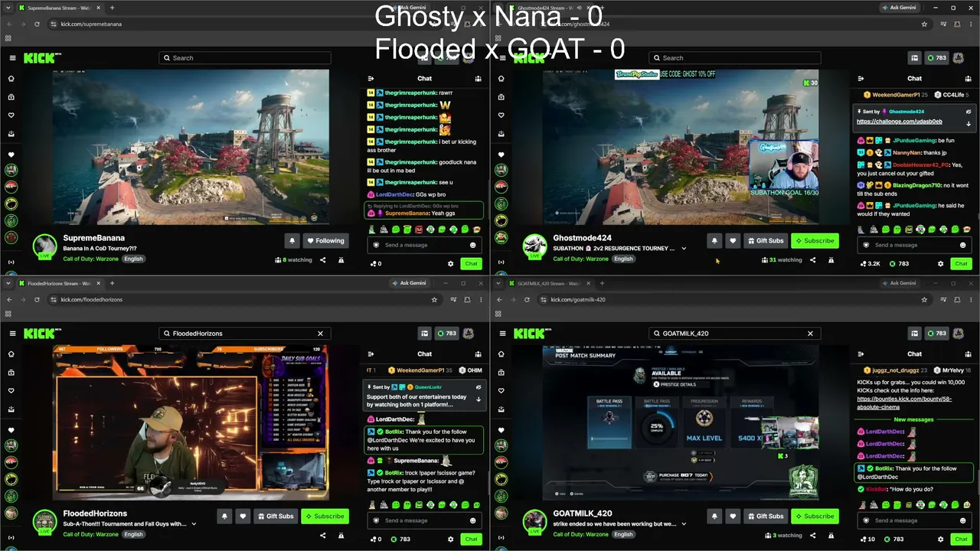Screen dimensions: 980x551
Task: Focus the Search field in SupremeBanana window
Action: click(245, 58)
